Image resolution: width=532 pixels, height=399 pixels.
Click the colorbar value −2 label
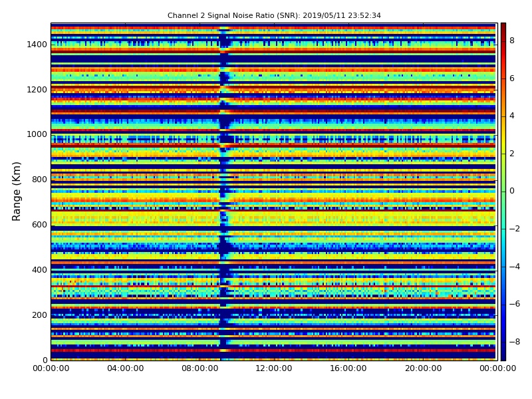pos(515,229)
